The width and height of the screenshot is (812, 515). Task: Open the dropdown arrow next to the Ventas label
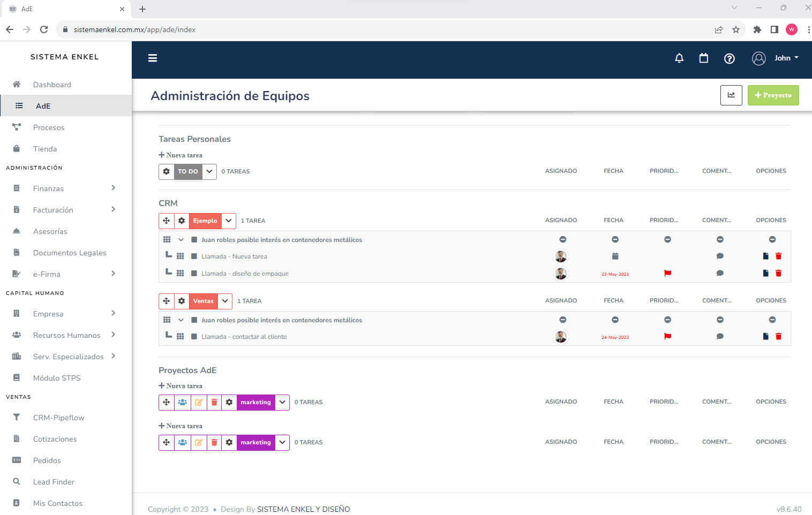224,301
